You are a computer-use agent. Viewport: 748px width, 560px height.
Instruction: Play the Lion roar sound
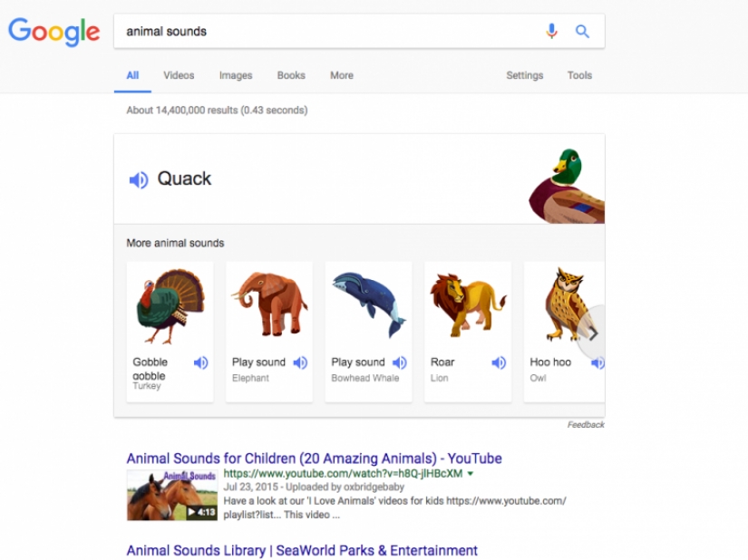498,362
